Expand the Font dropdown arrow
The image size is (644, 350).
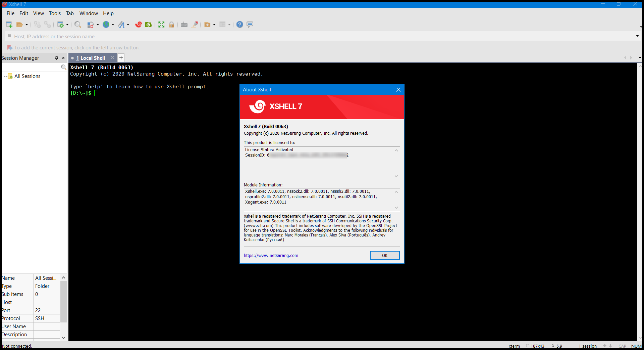[x=128, y=25]
